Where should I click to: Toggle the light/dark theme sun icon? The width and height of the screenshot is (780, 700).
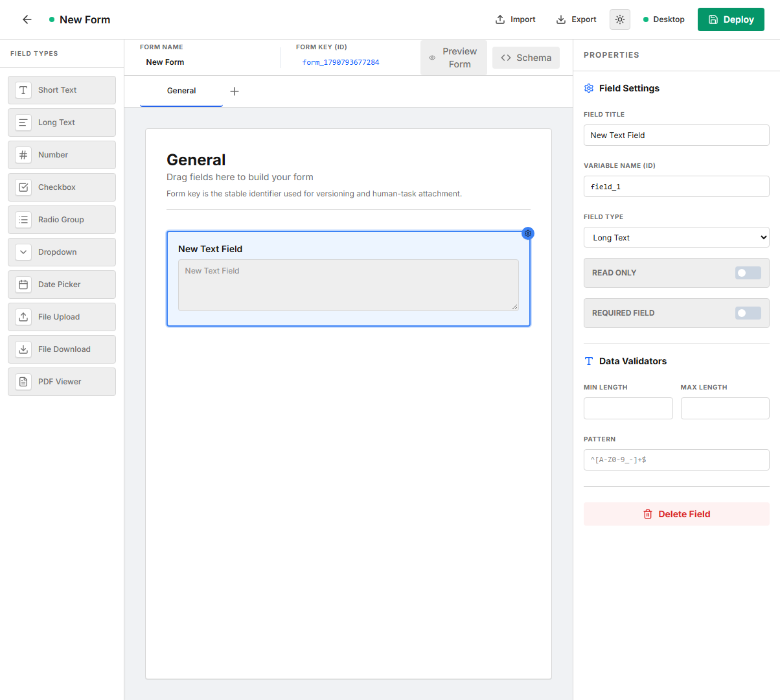pos(620,19)
